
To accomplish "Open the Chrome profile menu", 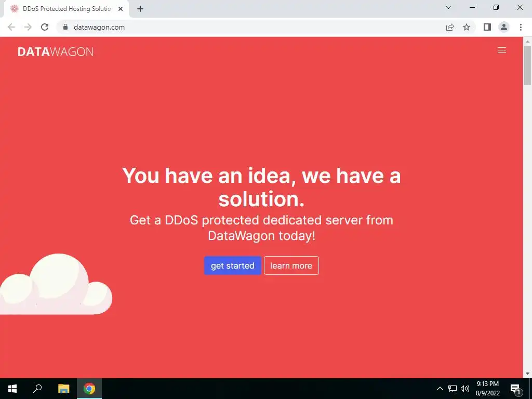I will click(504, 27).
